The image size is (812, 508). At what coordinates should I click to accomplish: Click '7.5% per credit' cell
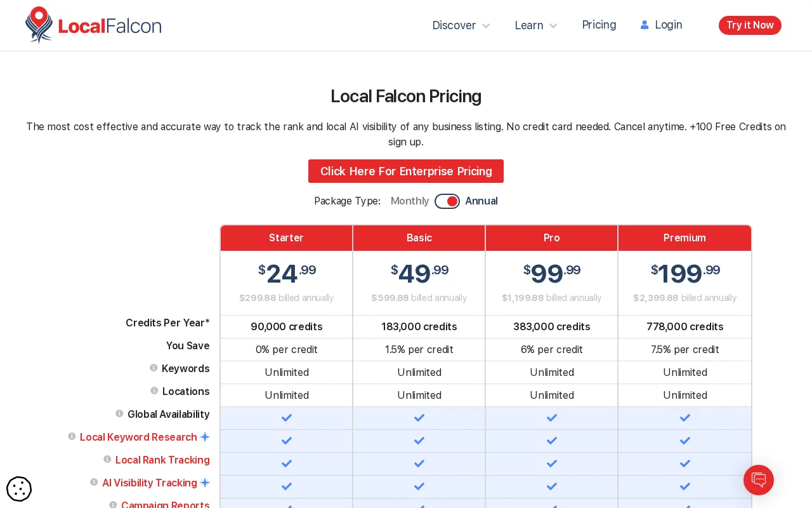(685, 349)
